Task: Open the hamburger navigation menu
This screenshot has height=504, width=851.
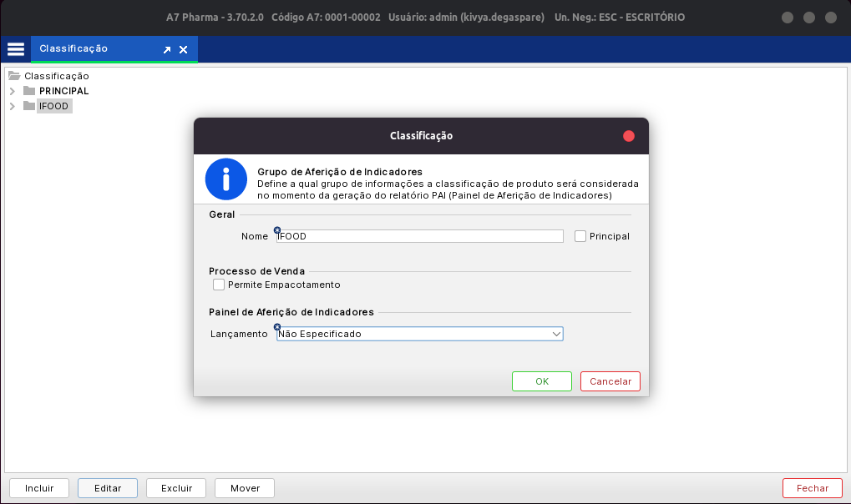Action: 15,49
